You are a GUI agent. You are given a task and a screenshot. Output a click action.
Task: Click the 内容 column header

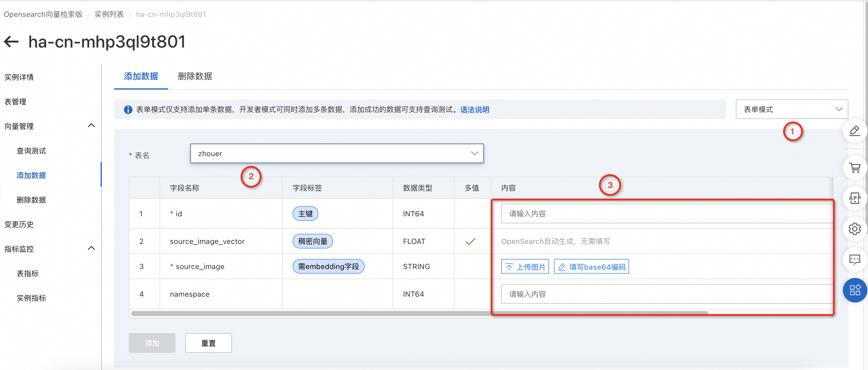click(x=508, y=188)
